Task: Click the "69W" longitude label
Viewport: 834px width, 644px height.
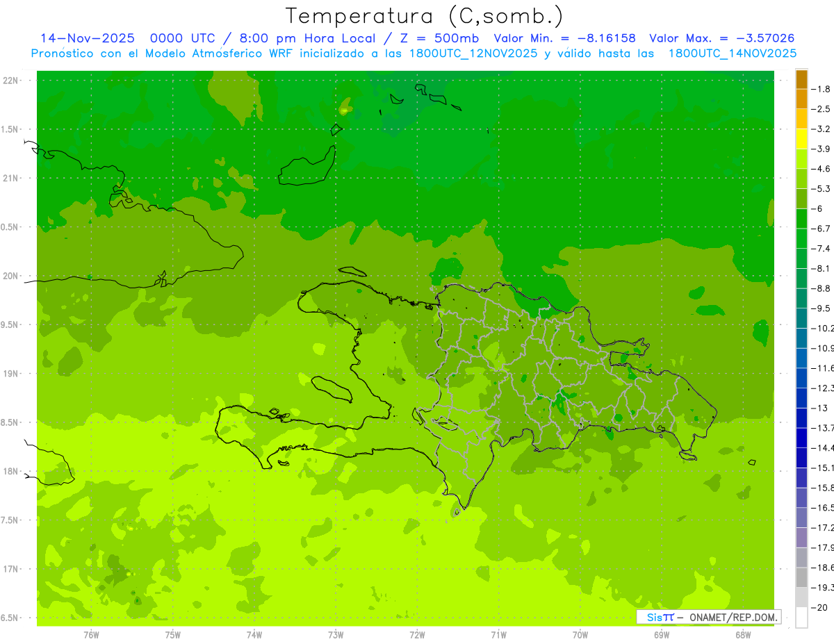Action: [662, 635]
